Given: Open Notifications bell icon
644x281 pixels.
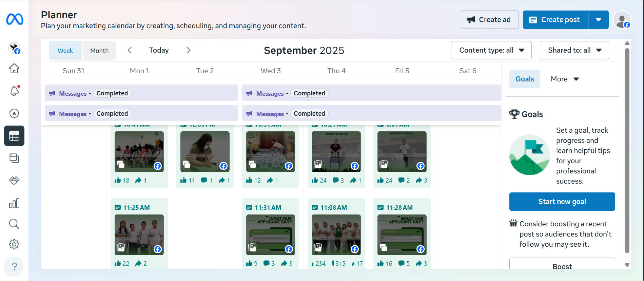Looking at the screenshot, I should tap(14, 91).
